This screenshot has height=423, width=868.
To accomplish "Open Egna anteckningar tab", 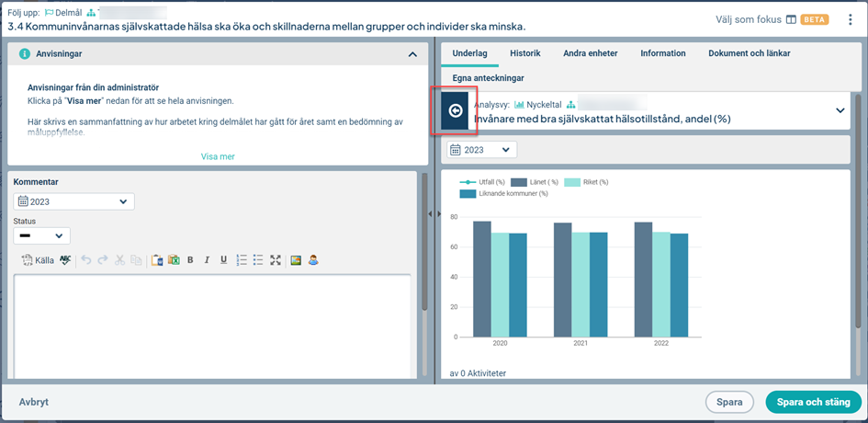I will [488, 78].
